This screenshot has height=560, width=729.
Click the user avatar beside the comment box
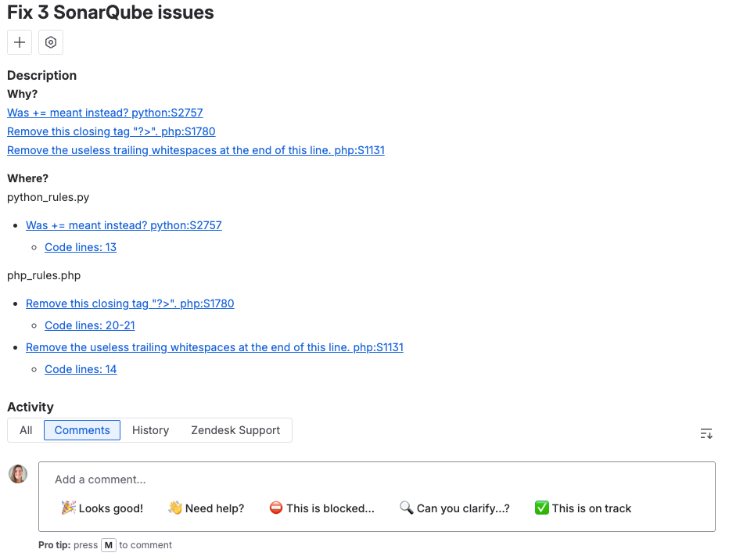[17, 473]
